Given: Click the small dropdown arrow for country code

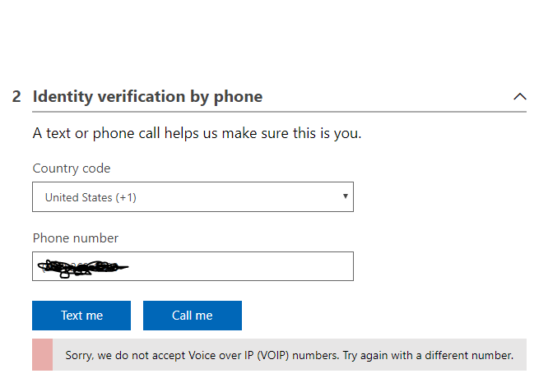Looking at the screenshot, I should click(346, 196).
